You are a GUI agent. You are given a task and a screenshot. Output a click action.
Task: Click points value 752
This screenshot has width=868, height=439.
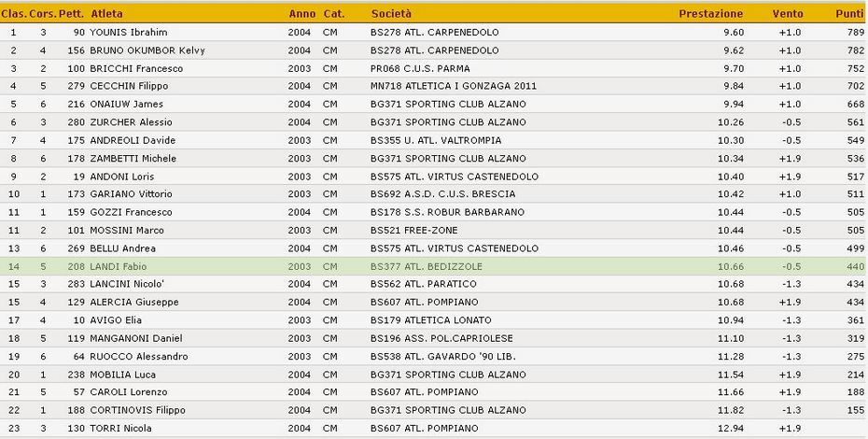pos(856,69)
